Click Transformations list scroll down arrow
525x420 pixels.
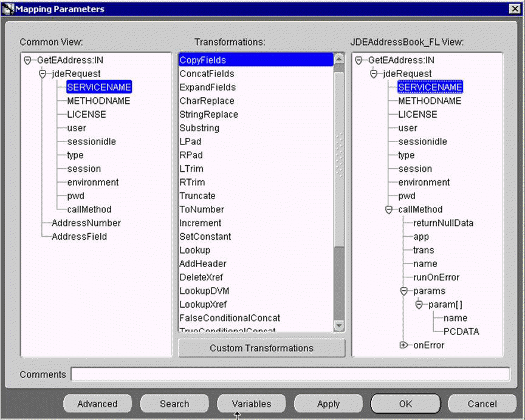[x=339, y=325]
